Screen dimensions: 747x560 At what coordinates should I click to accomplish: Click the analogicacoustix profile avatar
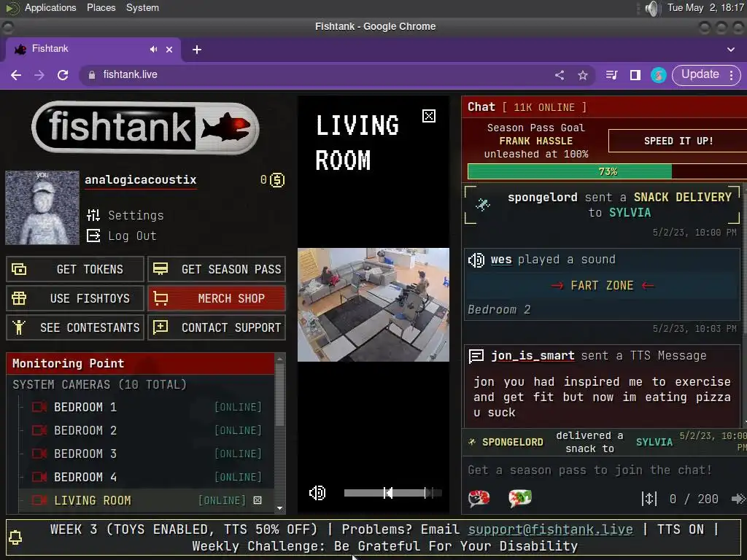pos(42,208)
